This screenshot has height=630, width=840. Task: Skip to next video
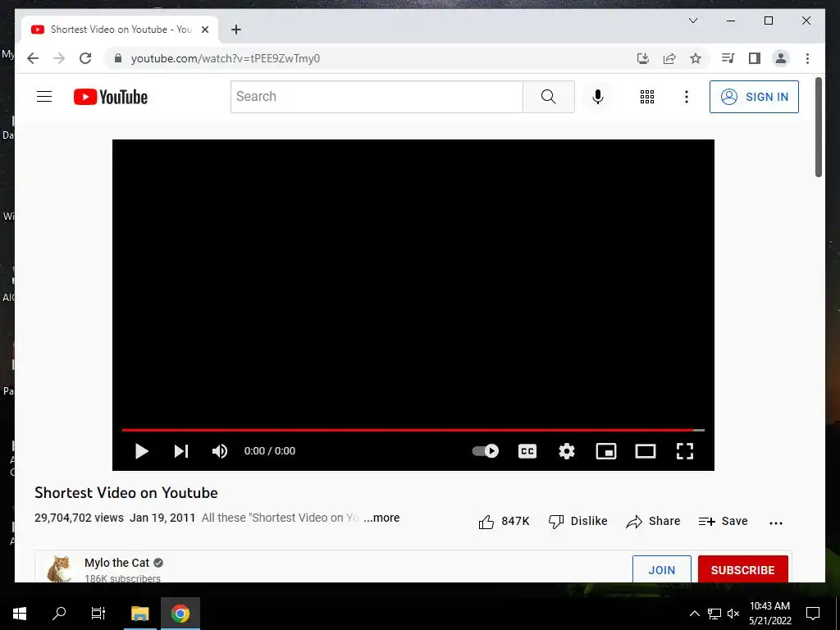(181, 451)
